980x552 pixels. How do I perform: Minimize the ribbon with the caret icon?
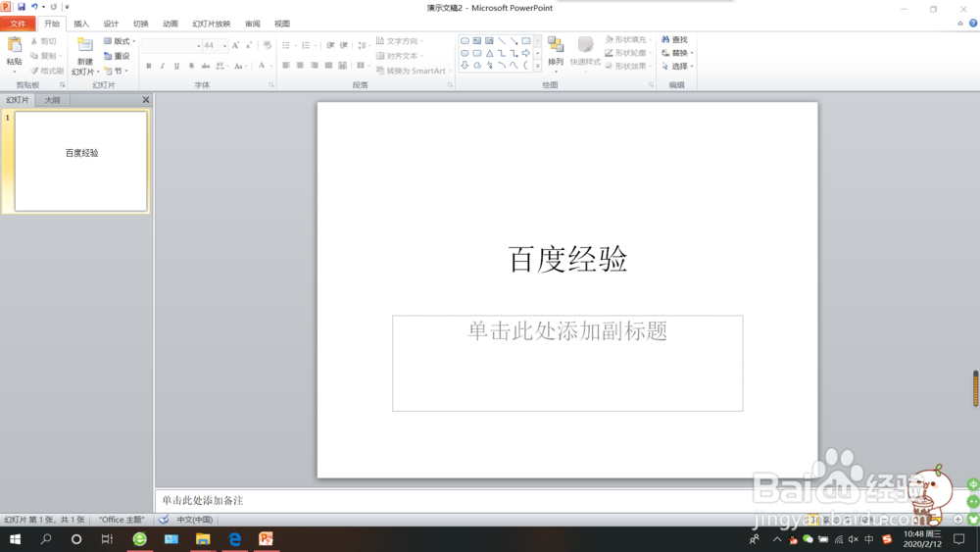(x=960, y=24)
